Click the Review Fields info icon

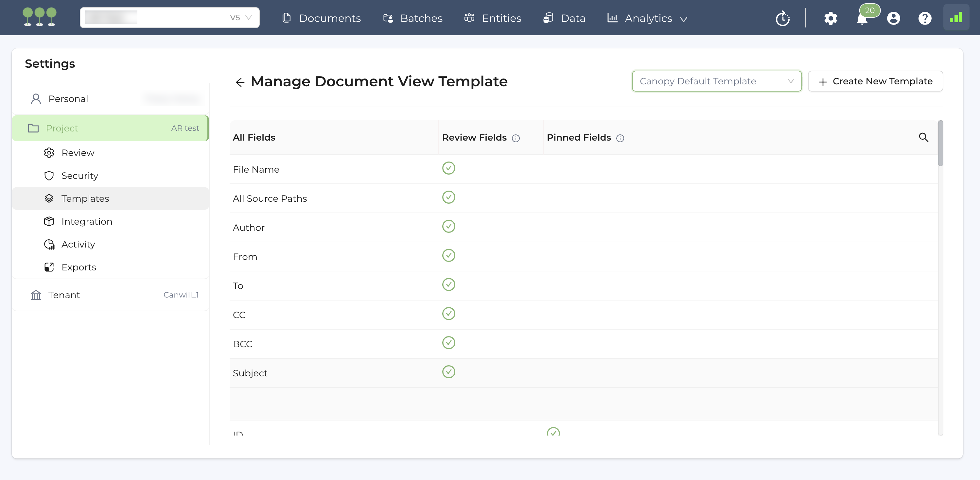[516, 138]
